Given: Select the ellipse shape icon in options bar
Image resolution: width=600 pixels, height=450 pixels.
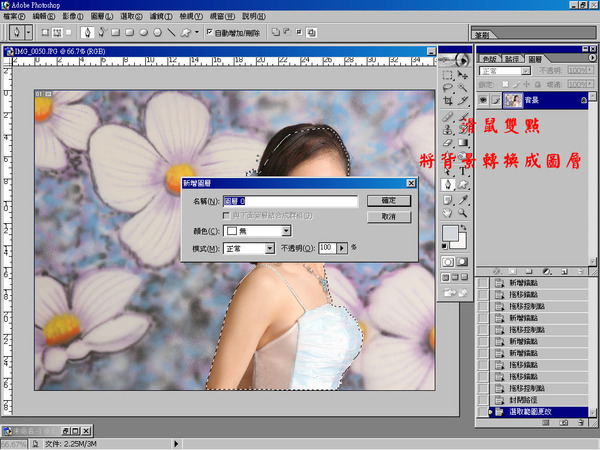Looking at the screenshot, I should [143, 32].
